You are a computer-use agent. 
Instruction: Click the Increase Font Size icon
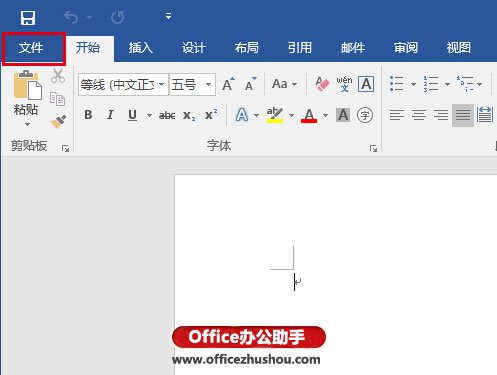pos(228,84)
